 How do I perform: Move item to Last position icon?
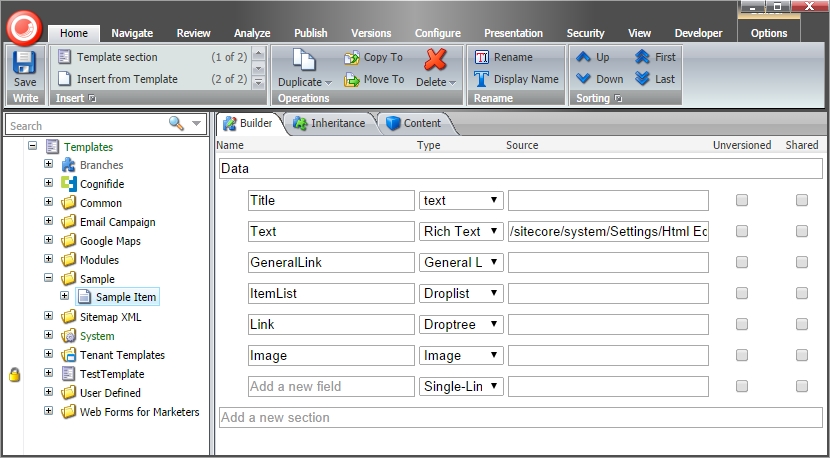click(x=642, y=79)
